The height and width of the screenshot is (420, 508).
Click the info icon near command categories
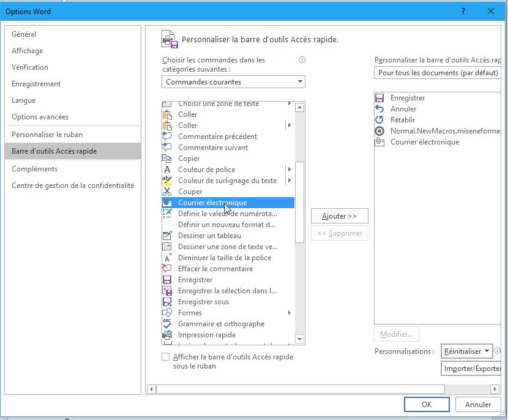coord(302,59)
